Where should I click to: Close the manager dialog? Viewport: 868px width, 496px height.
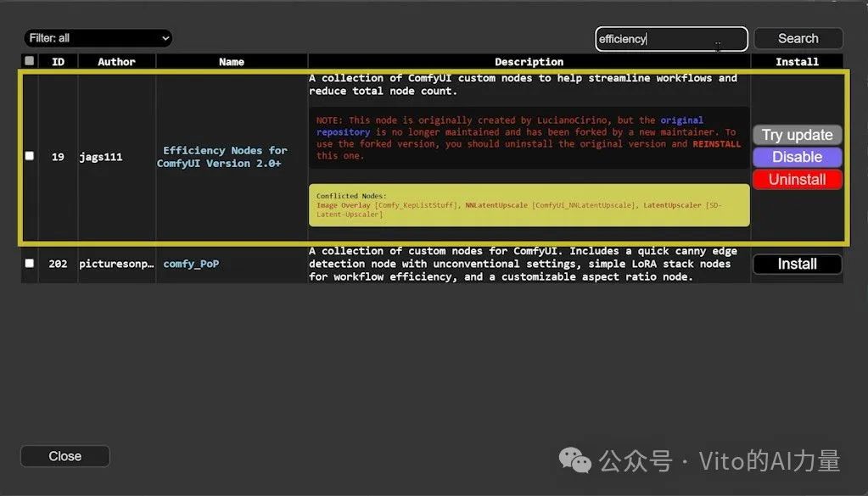click(x=64, y=456)
